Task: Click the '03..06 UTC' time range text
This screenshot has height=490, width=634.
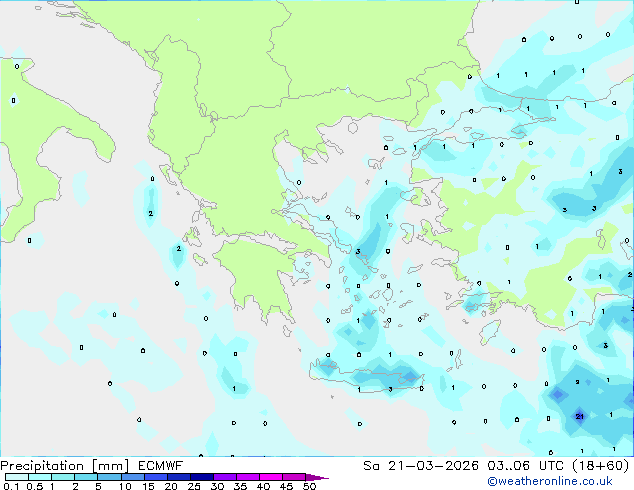Action: [525, 466]
